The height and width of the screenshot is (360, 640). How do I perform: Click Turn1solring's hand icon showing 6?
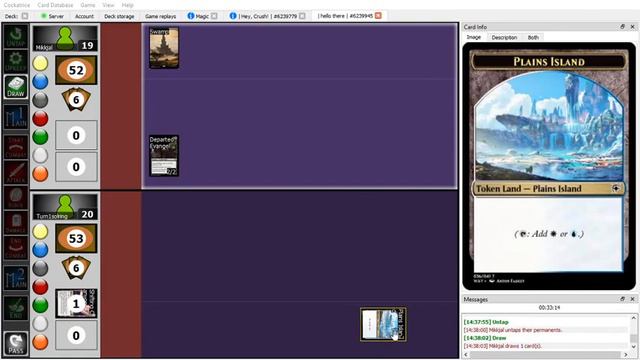click(76, 268)
